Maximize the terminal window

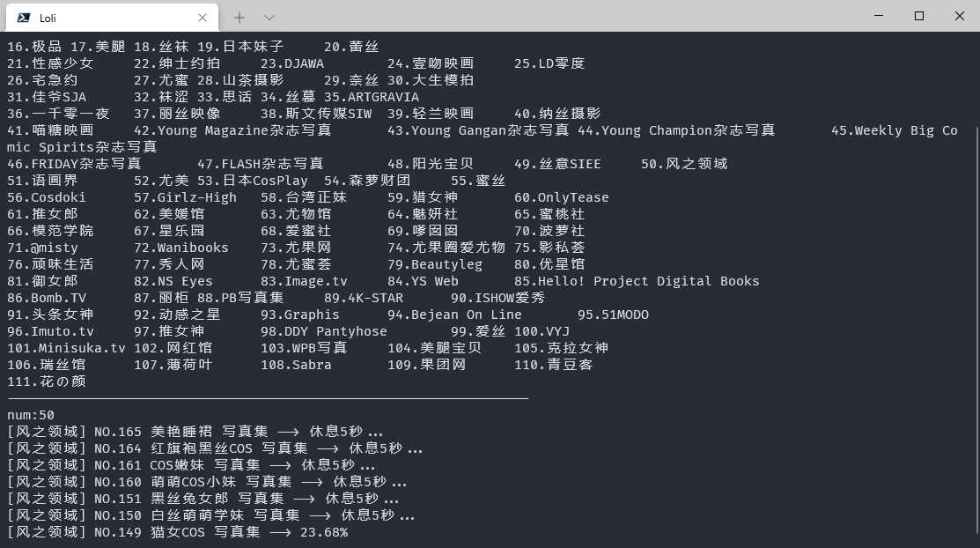(918, 16)
